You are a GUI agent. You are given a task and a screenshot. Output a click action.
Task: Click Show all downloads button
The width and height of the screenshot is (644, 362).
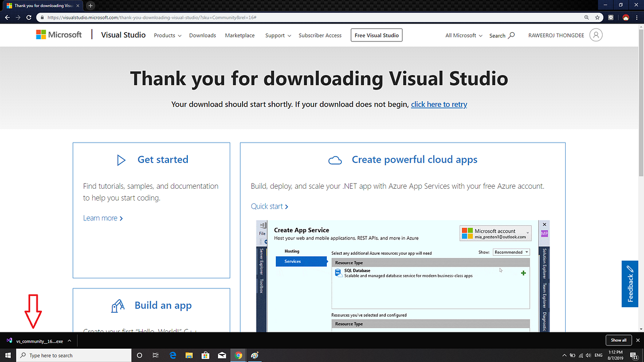(x=618, y=340)
